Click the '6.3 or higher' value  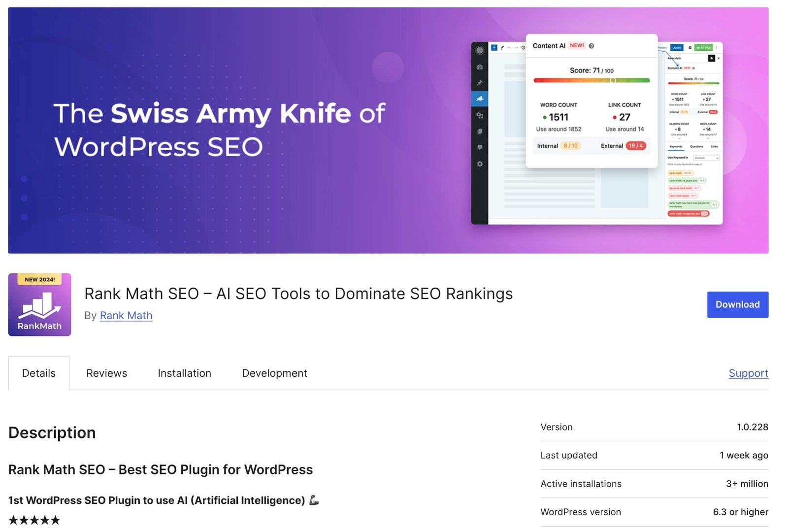(740, 512)
